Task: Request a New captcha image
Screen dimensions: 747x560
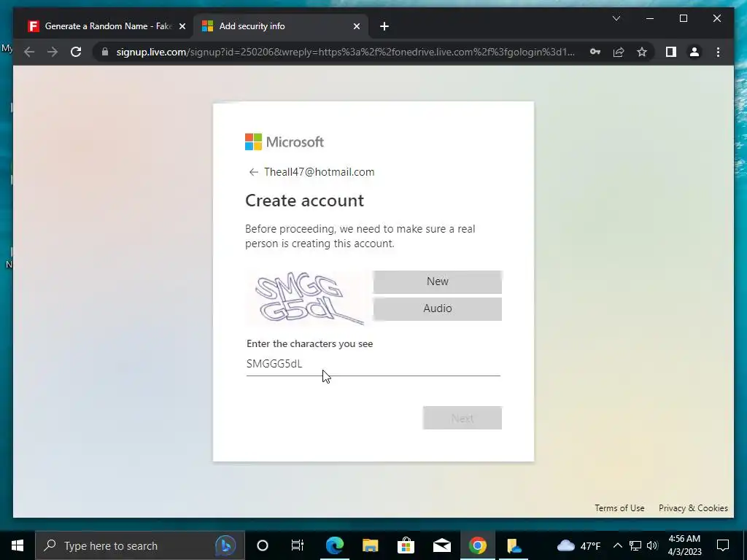Action: pyautogui.click(x=438, y=281)
